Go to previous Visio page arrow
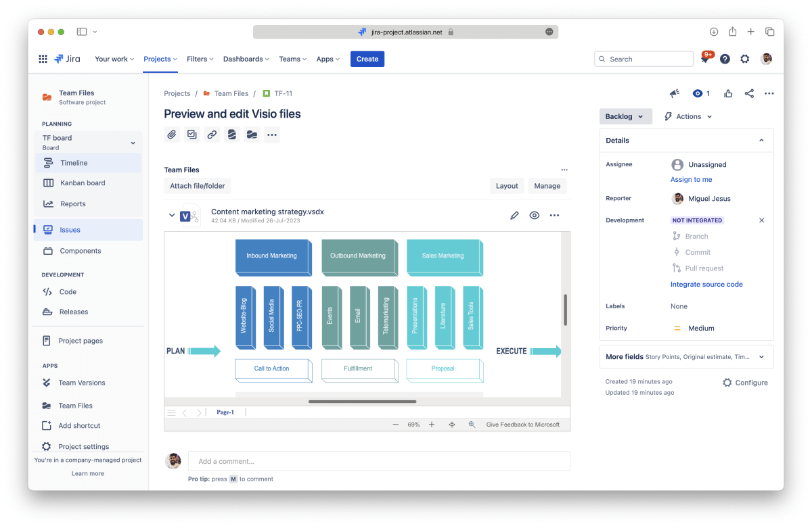The width and height of the screenshot is (812, 528). point(185,412)
